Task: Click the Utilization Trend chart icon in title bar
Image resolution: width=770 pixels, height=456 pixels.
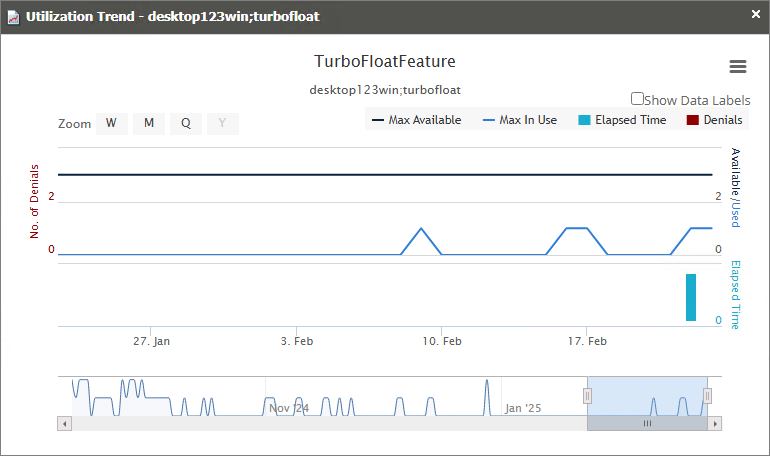Action: tap(13, 17)
